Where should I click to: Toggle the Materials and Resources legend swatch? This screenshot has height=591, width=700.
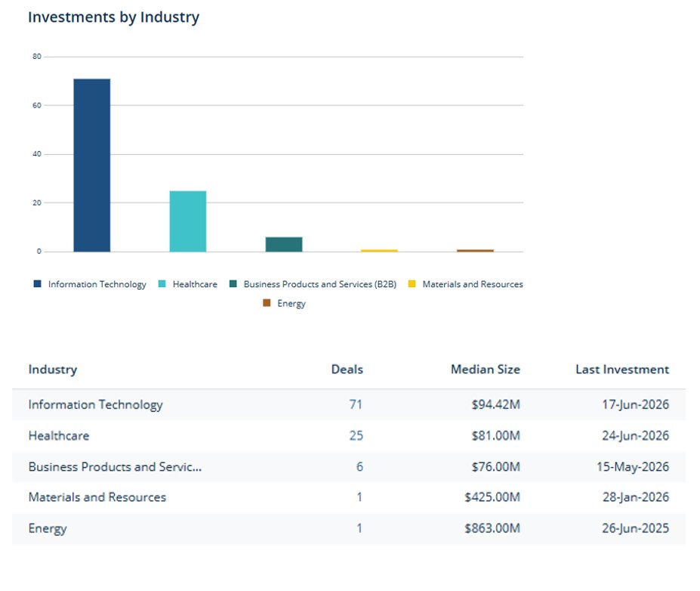(412, 283)
